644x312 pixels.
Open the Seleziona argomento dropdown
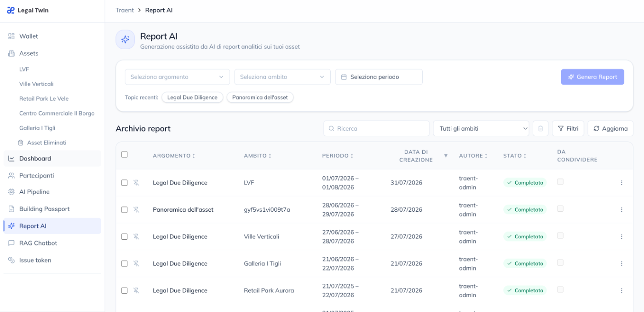(x=177, y=77)
